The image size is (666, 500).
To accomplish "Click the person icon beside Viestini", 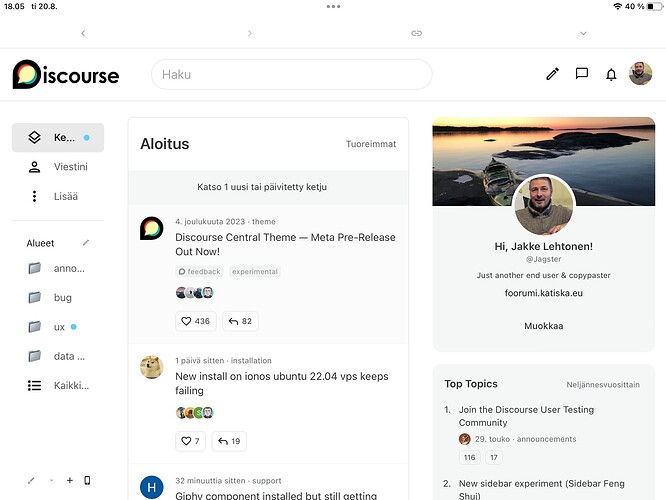I will [x=34, y=167].
